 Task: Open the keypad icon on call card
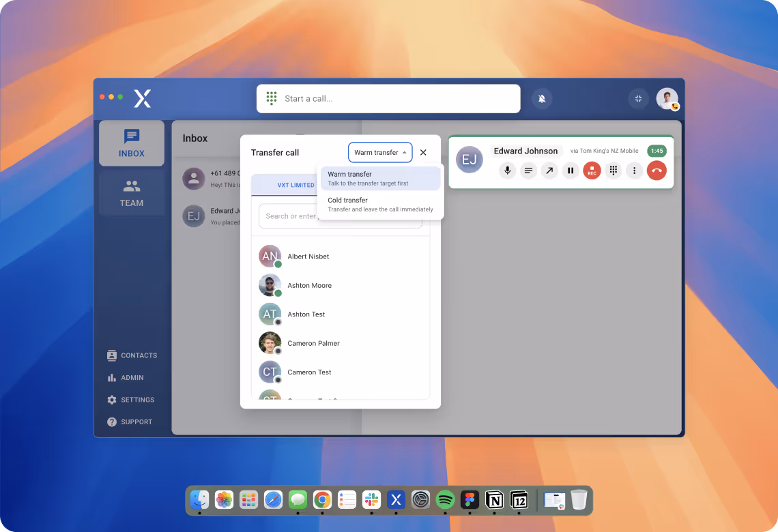[614, 171]
